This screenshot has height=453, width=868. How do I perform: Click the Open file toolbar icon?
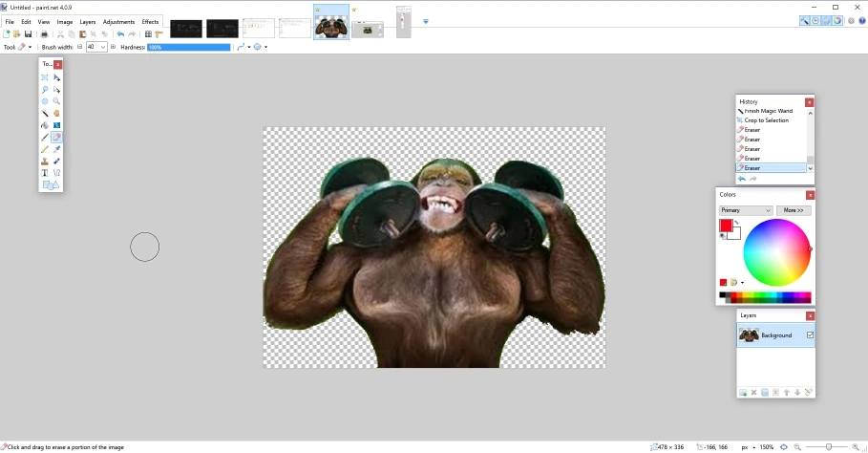(17, 34)
